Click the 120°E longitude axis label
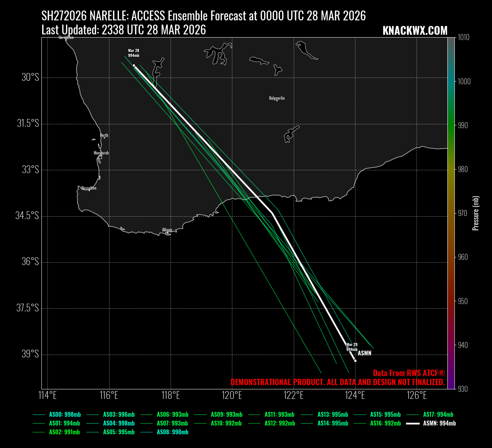The height and width of the screenshot is (448, 492). coord(232,396)
